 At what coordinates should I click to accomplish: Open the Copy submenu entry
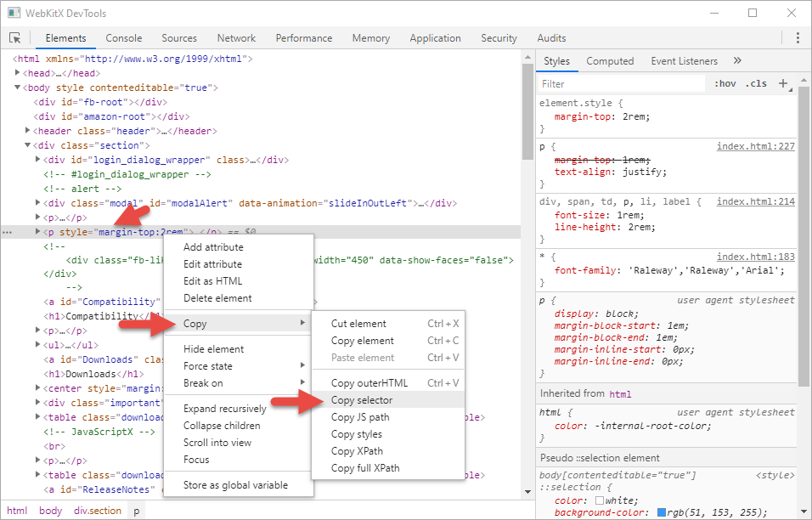tap(239, 324)
